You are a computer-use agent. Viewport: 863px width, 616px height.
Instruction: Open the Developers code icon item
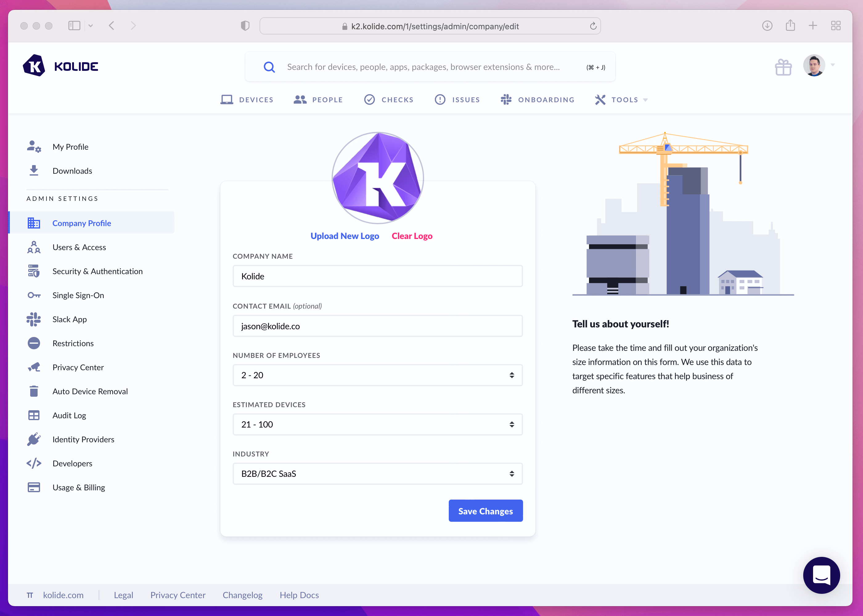click(34, 464)
